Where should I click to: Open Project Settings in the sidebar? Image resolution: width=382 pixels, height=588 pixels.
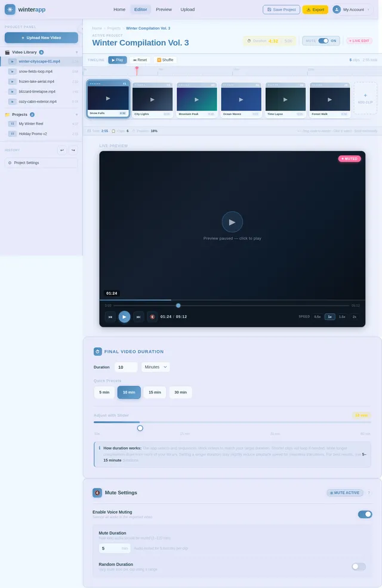[x=41, y=163]
